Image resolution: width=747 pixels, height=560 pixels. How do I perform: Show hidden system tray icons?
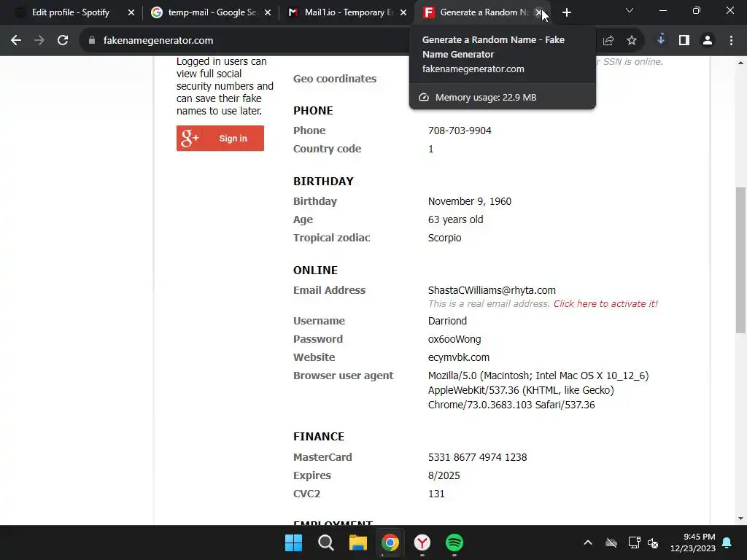click(588, 542)
